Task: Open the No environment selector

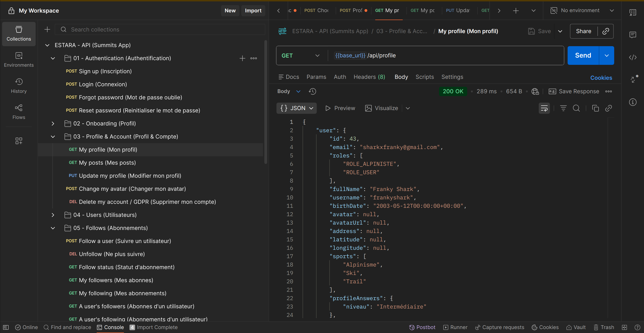Action: click(582, 10)
